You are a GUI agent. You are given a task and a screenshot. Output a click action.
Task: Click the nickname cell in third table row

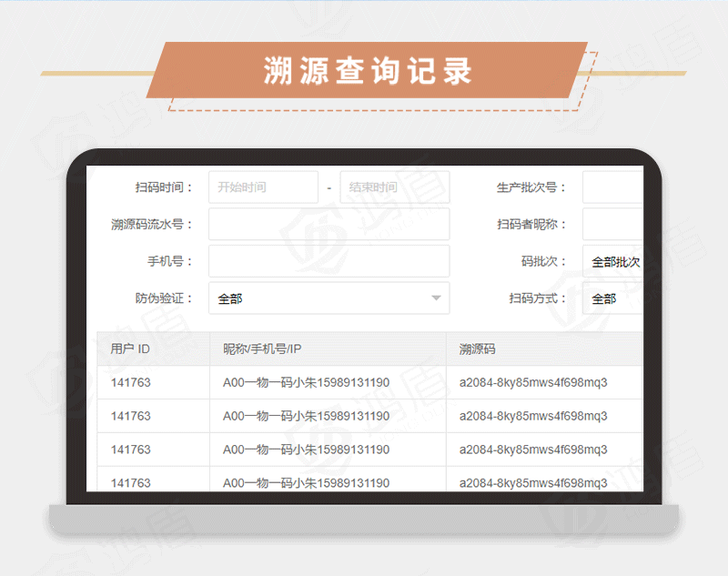click(306, 450)
